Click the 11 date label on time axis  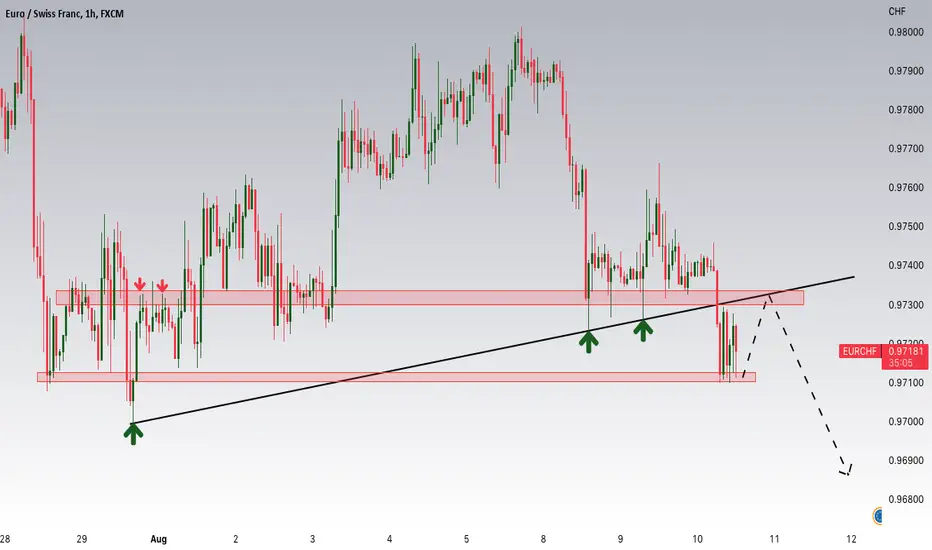tap(774, 539)
